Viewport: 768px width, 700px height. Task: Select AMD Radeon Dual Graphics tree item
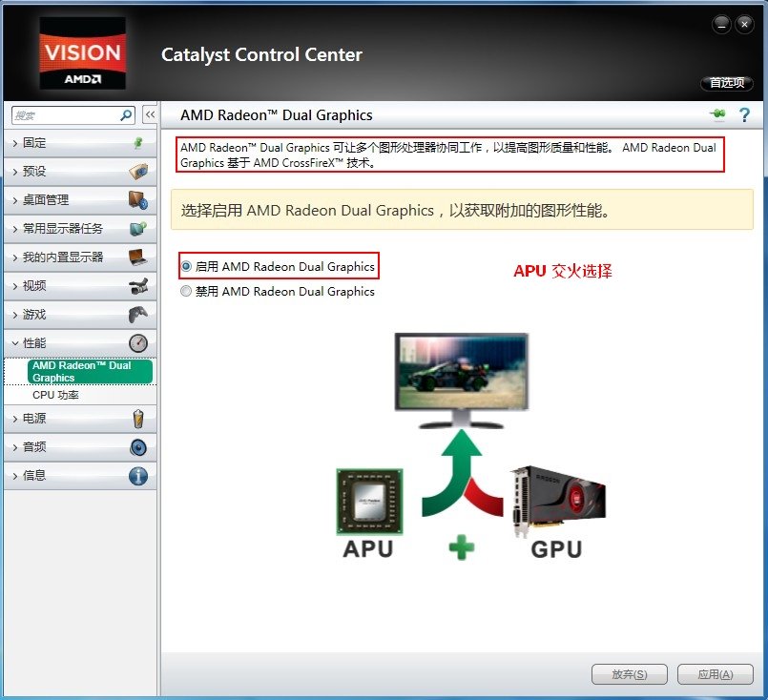tap(90, 372)
